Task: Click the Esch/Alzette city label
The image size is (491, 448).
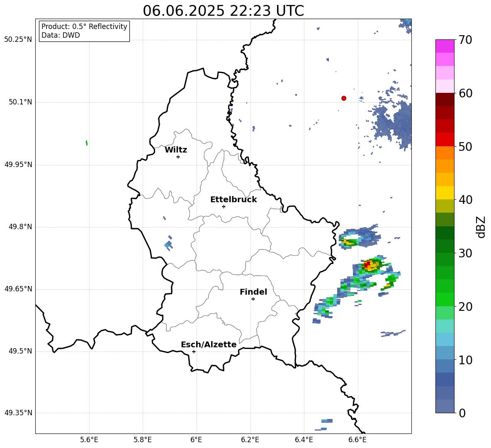Action: pos(209,344)
